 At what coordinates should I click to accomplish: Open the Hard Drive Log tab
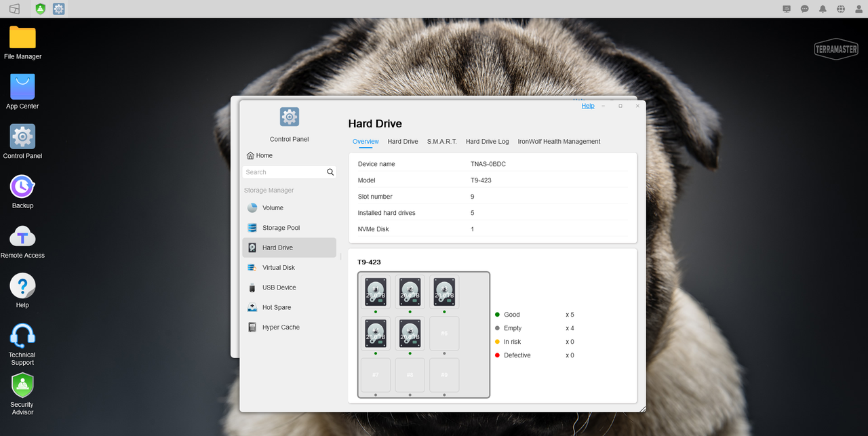coord(487,142)
